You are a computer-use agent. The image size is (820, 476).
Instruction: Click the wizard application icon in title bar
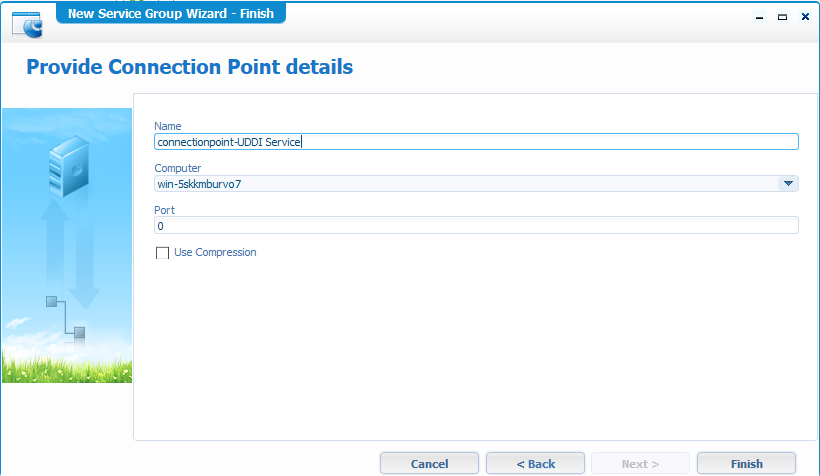tap(27, 21)
